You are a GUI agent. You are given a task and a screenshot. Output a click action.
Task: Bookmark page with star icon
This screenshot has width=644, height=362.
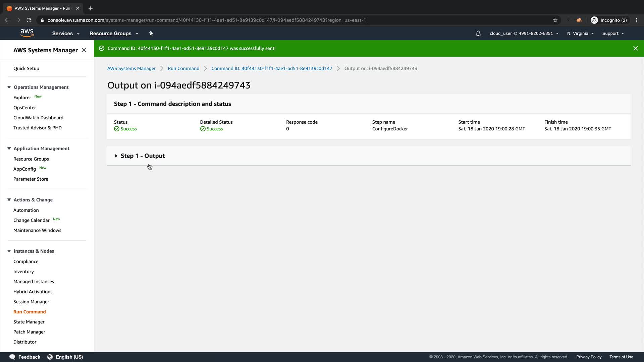click(x=555, y=20)
